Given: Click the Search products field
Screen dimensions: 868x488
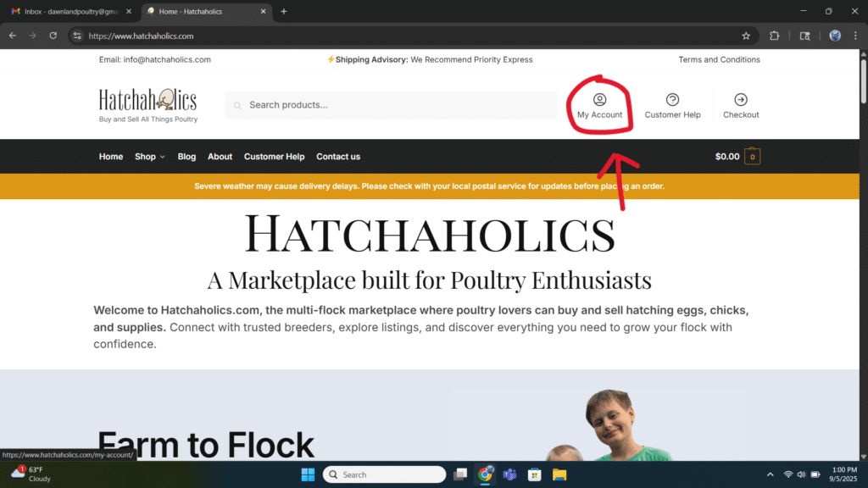Looking at the screenshot, I should coord(390,105).
